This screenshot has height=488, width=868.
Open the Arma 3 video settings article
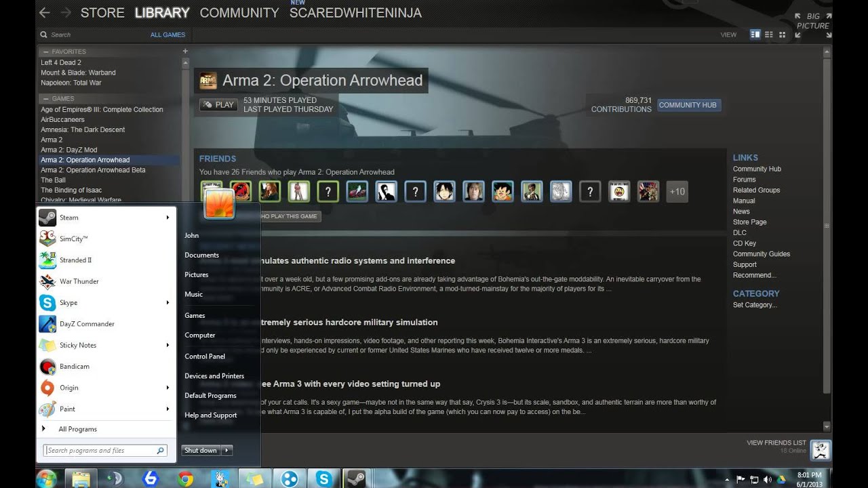tap(350, 384)
